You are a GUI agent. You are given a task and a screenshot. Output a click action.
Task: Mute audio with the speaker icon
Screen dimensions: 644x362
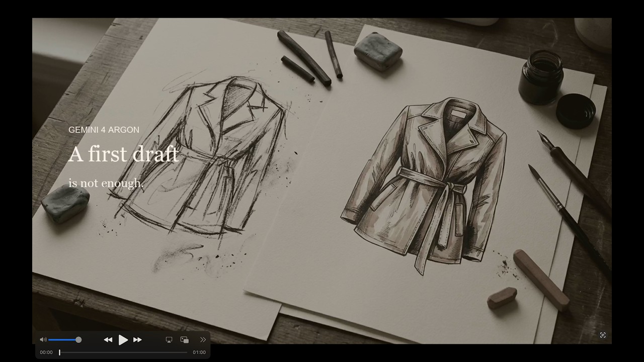pos(43,340)
